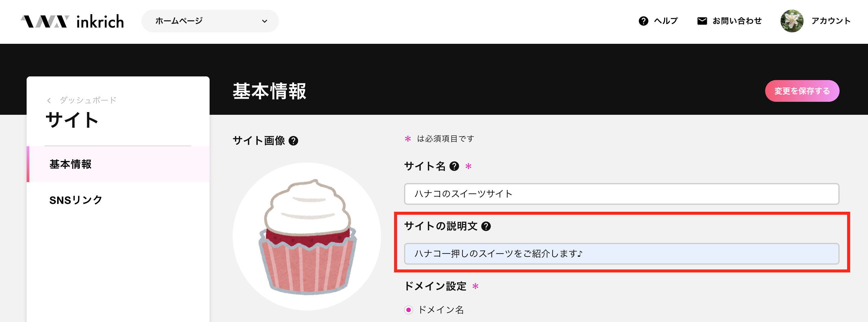
Task: Click the inkrich logo
Action: pyautogui.click(x=72, y=21)
